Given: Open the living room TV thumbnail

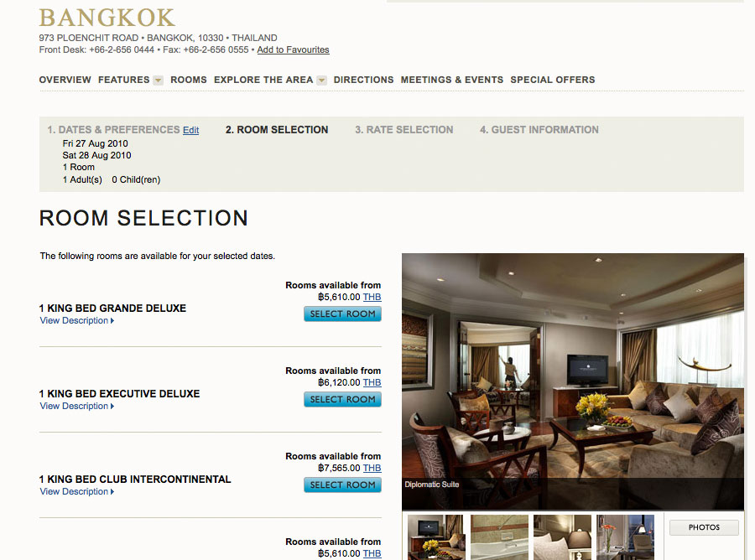Looking at the screenshot, I should point(435,537).
